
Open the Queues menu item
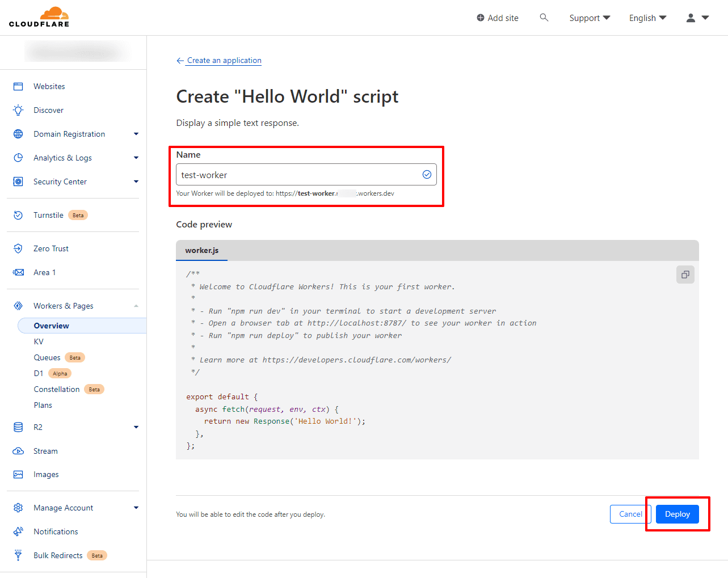[47, 357]
